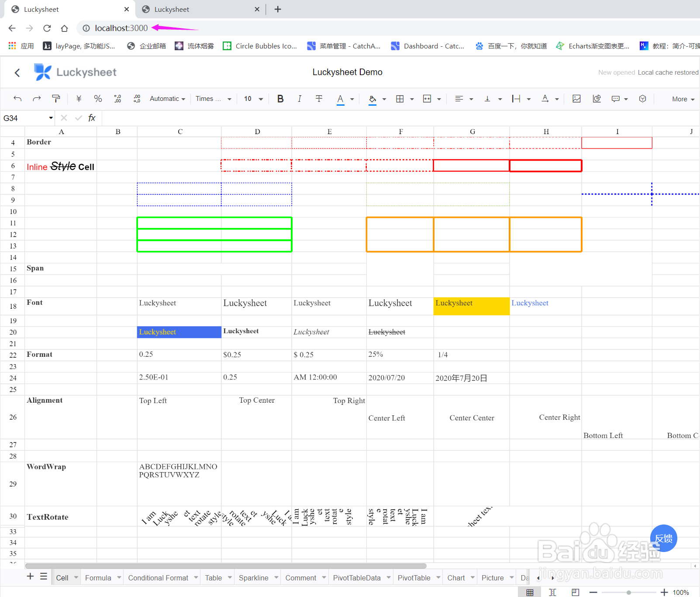
Task: Expand border style dropdown arrow
Action: [412, 99]
